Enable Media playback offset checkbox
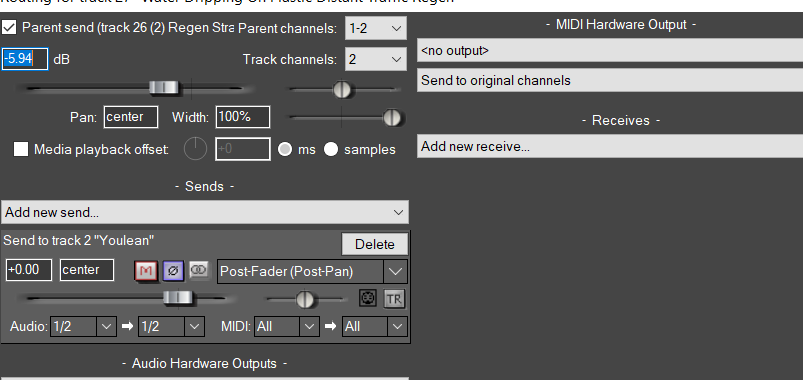The height and width of the screenshot is (380, 803). (x=20, y=149)
